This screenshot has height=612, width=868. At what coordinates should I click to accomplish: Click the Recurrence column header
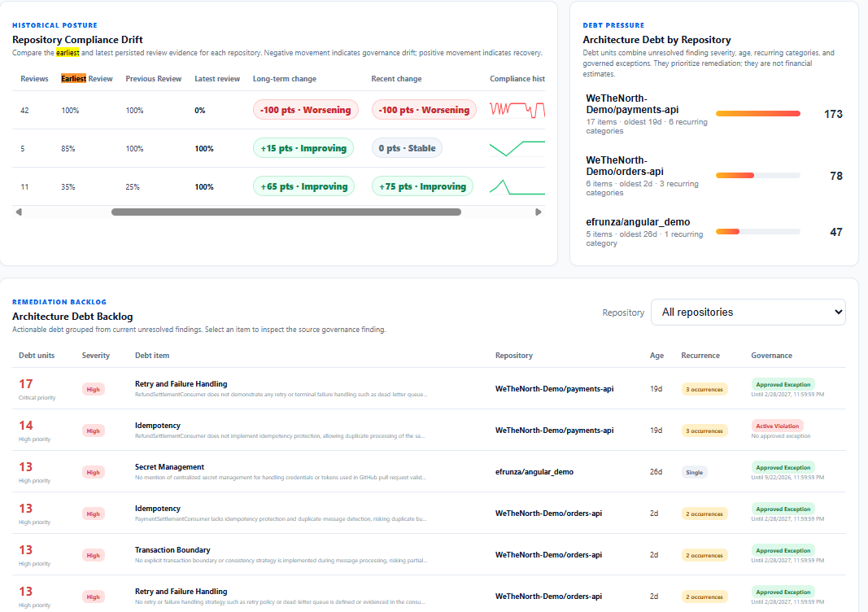click(700, 356)
